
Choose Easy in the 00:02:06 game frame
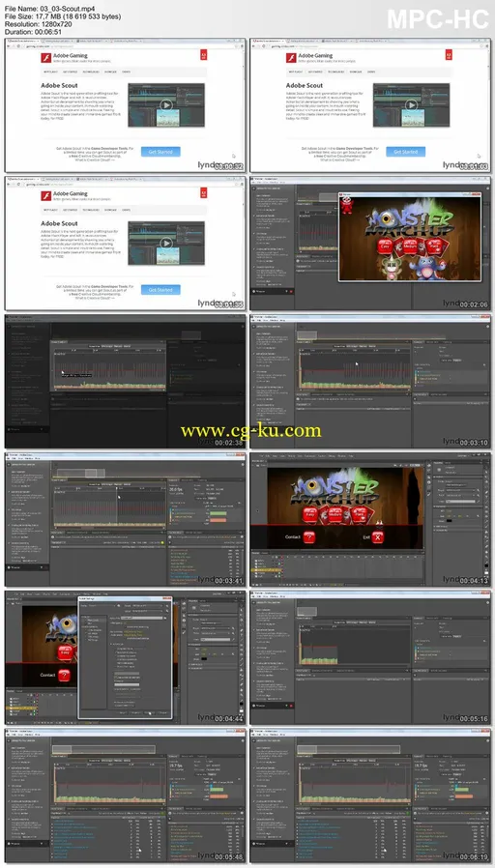(386, 246)
